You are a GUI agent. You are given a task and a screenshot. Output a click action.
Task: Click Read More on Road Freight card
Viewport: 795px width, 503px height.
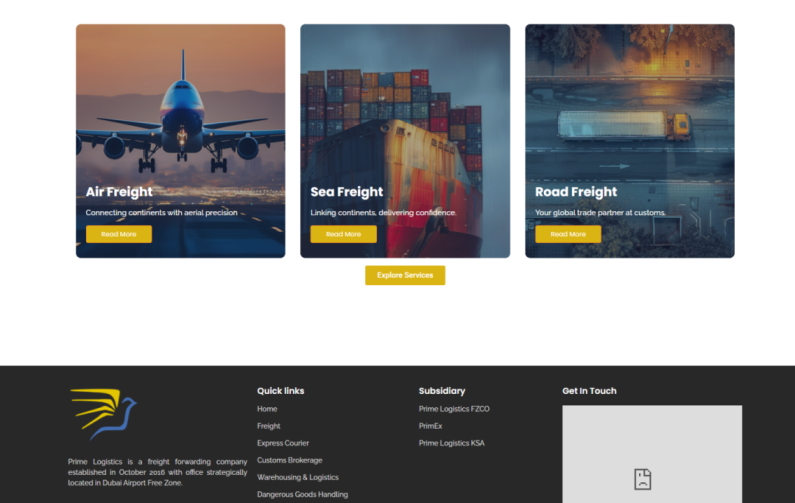(568, 234)
